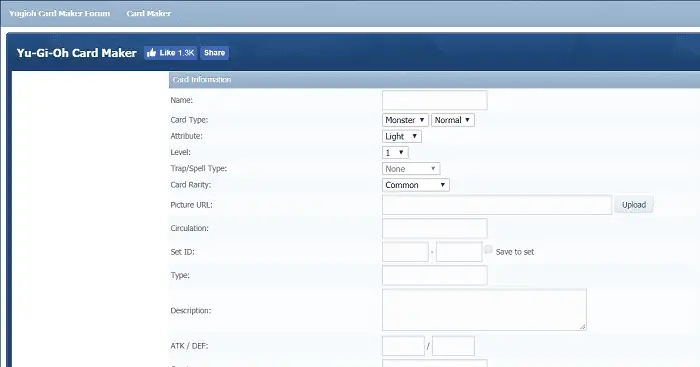Click the Type input field
This screenshot has height=367, width=700.
coord(434,275)
